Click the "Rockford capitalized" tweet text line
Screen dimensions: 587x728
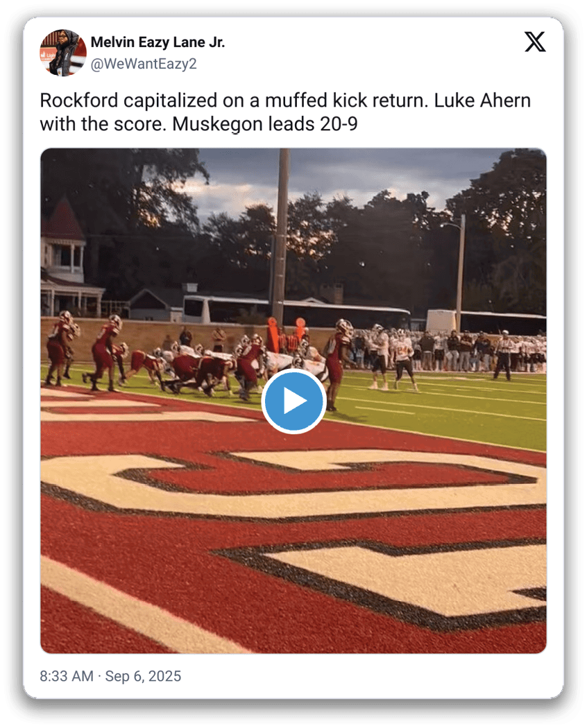pos(285,101)
